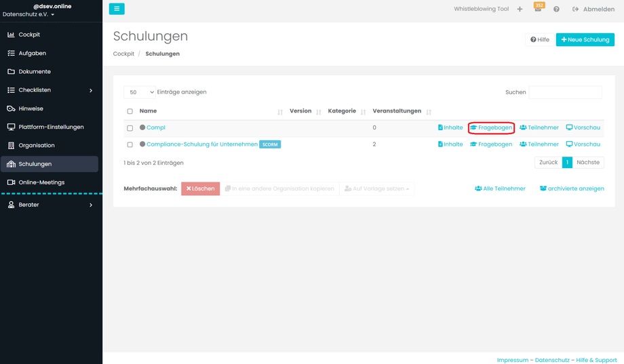624x364 pixels.
Task: Open Cockpit in the sidebar
Action: [50, 35]
